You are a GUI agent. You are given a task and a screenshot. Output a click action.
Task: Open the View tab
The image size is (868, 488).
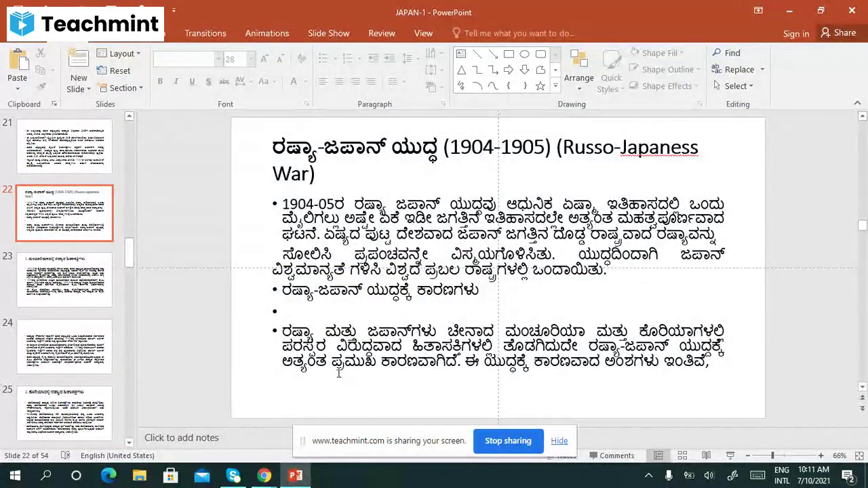tap(423, 33)
